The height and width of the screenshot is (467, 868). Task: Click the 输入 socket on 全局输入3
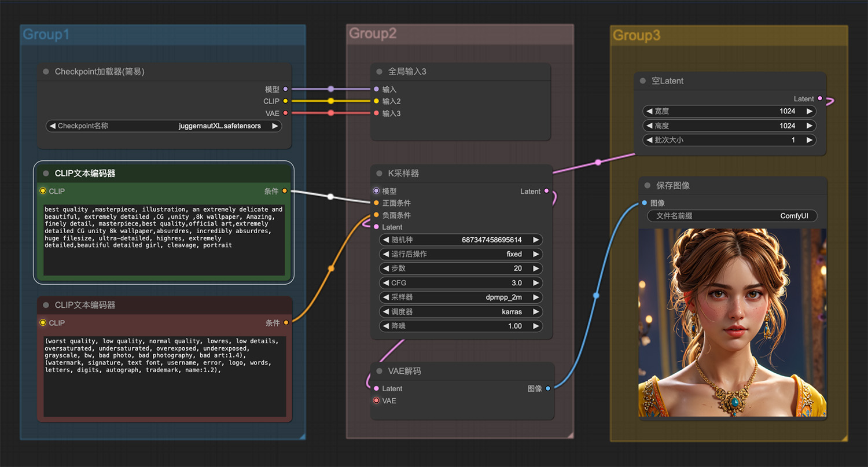pos(377,89)
